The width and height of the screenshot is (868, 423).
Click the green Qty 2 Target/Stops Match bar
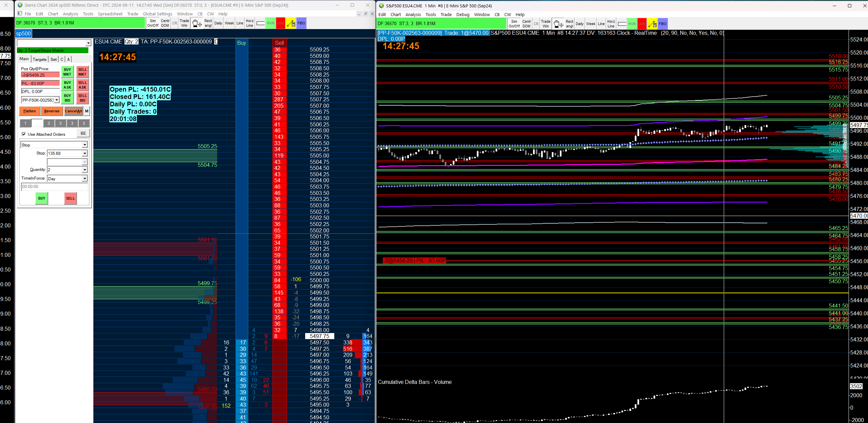pos(53,50)
